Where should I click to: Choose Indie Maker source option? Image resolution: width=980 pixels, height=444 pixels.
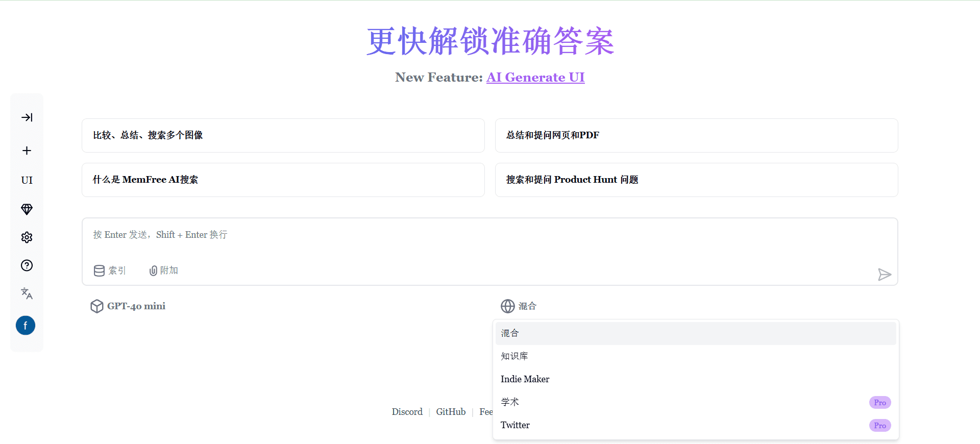point(696,379)
